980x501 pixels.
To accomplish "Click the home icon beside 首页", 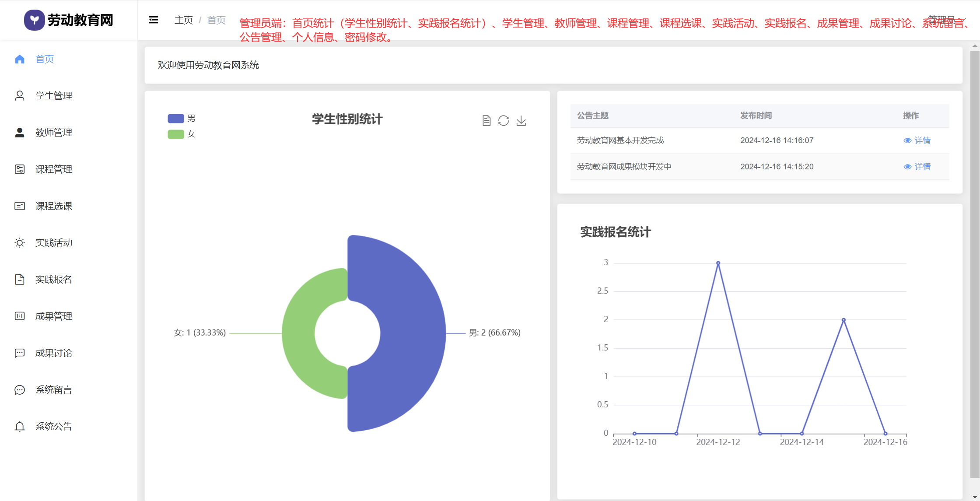I will 20,59.
